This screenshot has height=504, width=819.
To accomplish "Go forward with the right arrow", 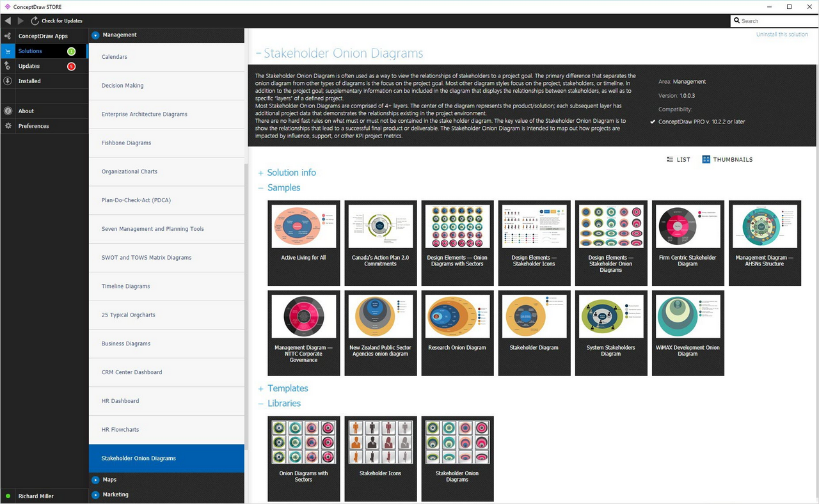I will pos(20,21).
